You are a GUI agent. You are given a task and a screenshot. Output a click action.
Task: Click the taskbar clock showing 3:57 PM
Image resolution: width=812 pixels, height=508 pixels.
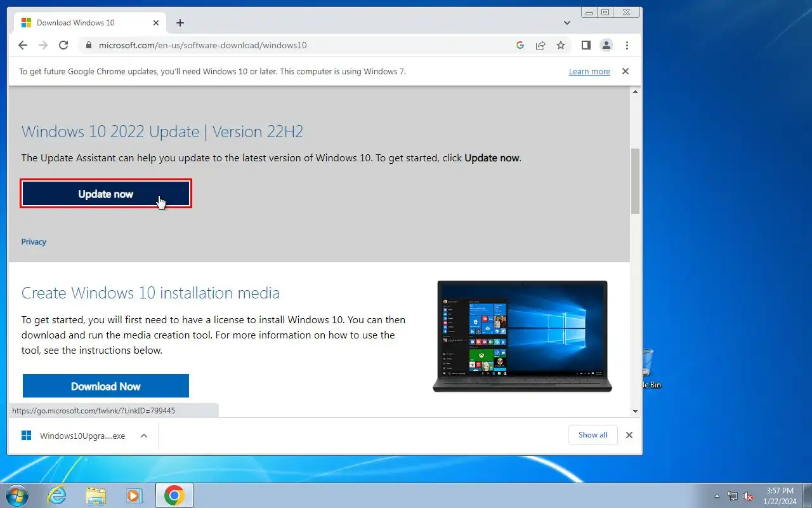[x=780, y=496]
